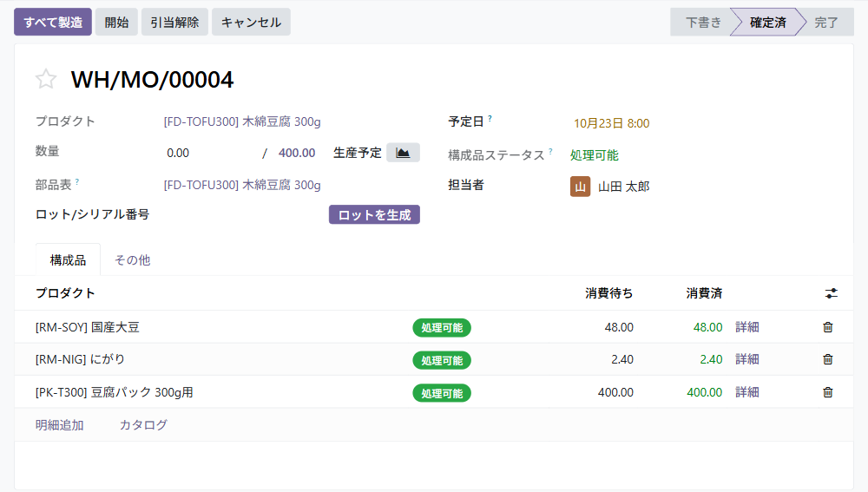Image resolution: width=868 pixels, height=492 pixels.
Task: Click 消費待ち value 48.00
Action: click(x=619, y=327)
